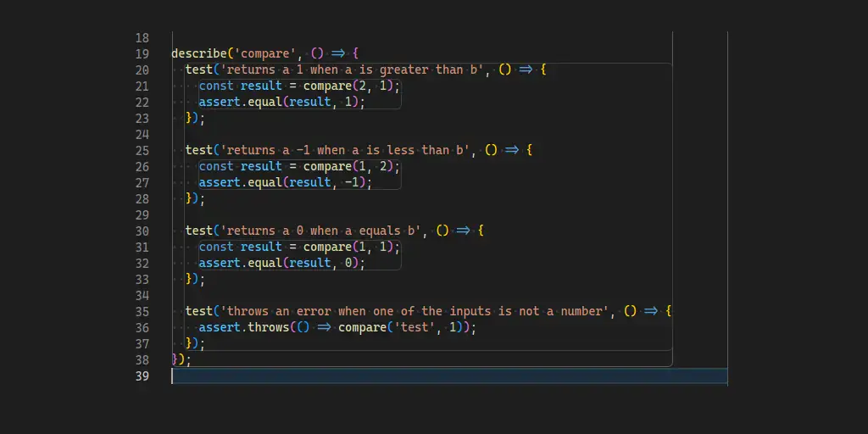868x434 pixels.
Task: Click the arrow function => on line 19
Action: click(x=338, y=54)
